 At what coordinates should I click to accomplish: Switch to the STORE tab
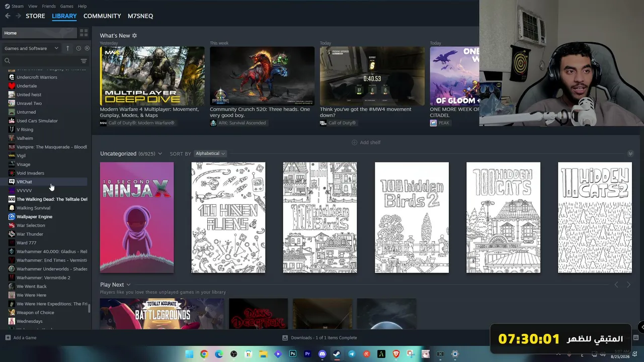click(35, 16)
